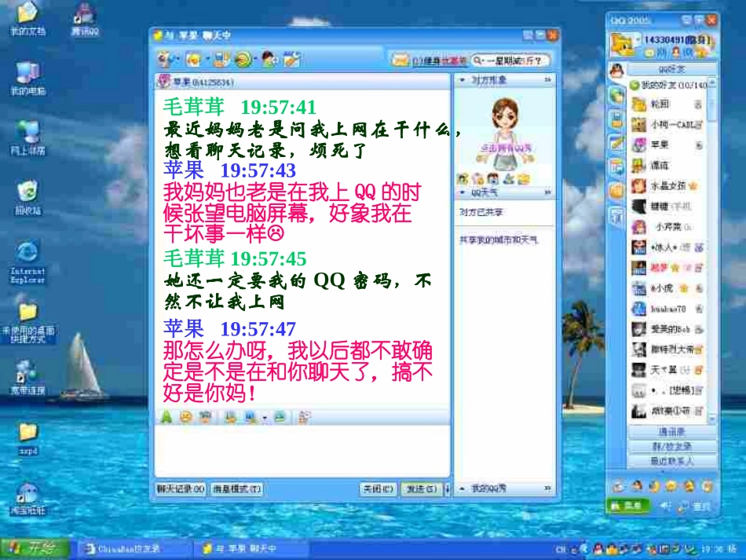746x560 pixels.
Task: Click the rightmost icon in QQ bottom row
Action: pos(708,486)
